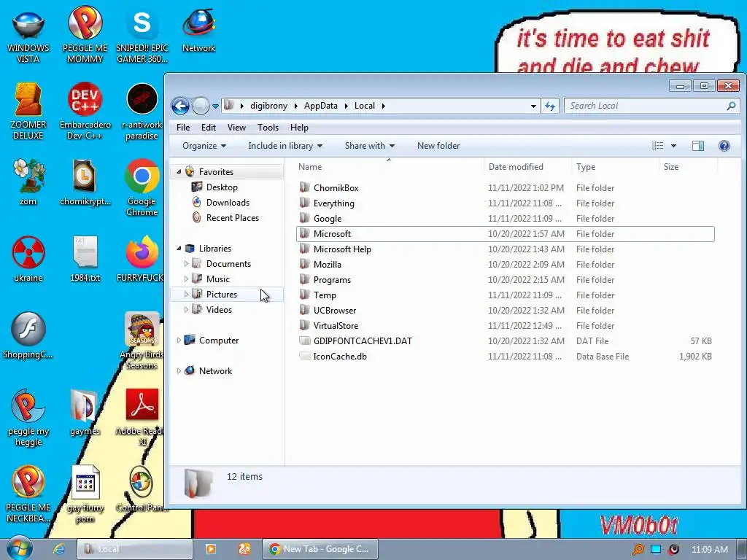
Task: Open the Include in library dropdown
Action: click(x=285, y=146)
